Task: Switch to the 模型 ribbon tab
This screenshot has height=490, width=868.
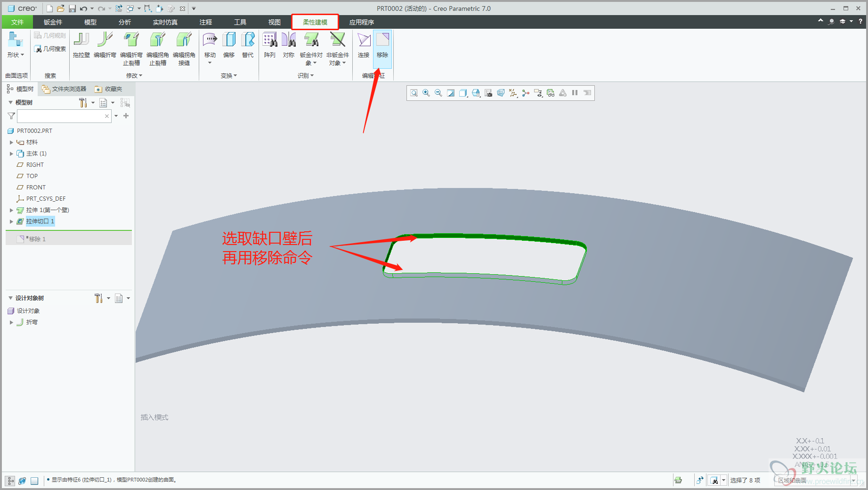Action: [90, 22]
